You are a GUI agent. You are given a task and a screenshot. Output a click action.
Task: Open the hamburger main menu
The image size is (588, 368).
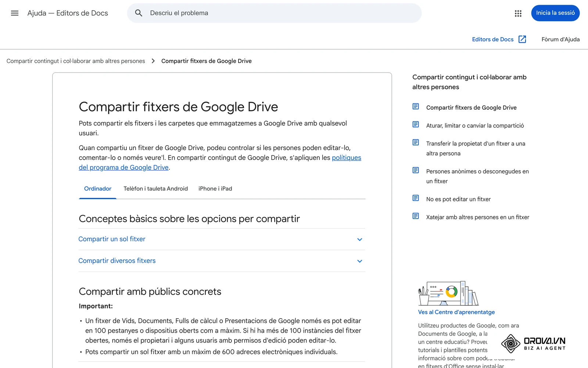point(15,13)
